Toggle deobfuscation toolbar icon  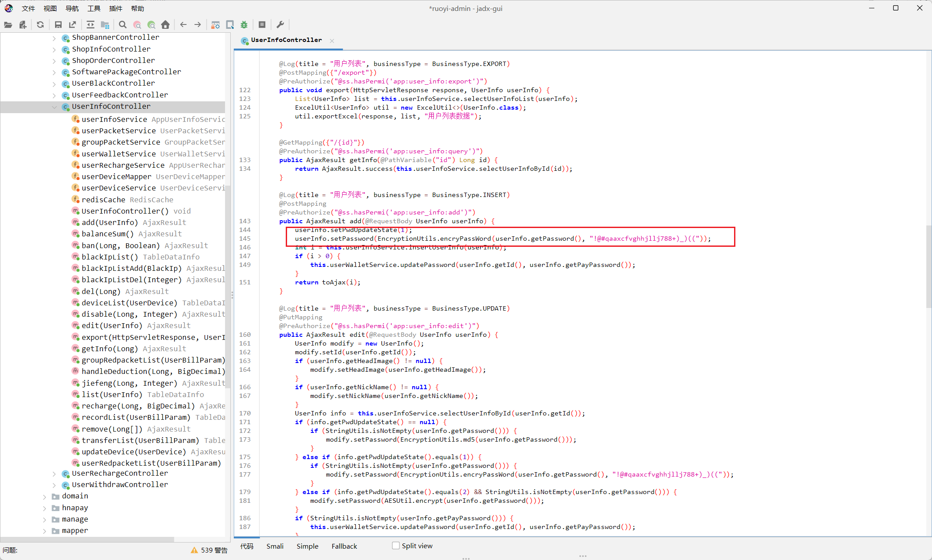(215, 25)
